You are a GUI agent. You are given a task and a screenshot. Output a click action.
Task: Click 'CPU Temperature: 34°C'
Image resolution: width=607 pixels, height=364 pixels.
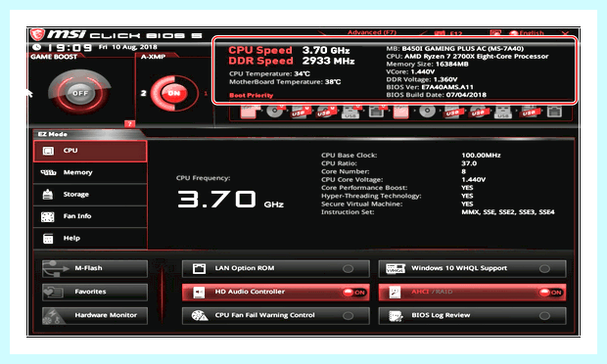click(269, 73)
